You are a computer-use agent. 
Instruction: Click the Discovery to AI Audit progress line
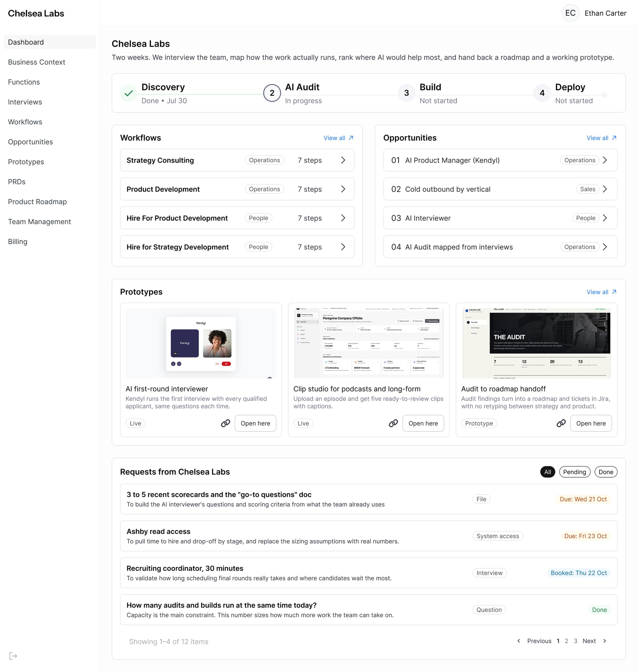200,94
